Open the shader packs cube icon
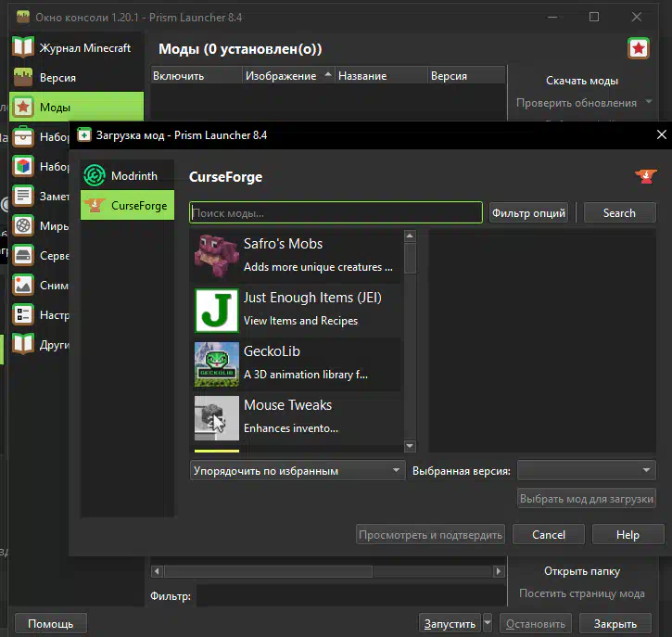The image size is (672, 637). point(23,166)
